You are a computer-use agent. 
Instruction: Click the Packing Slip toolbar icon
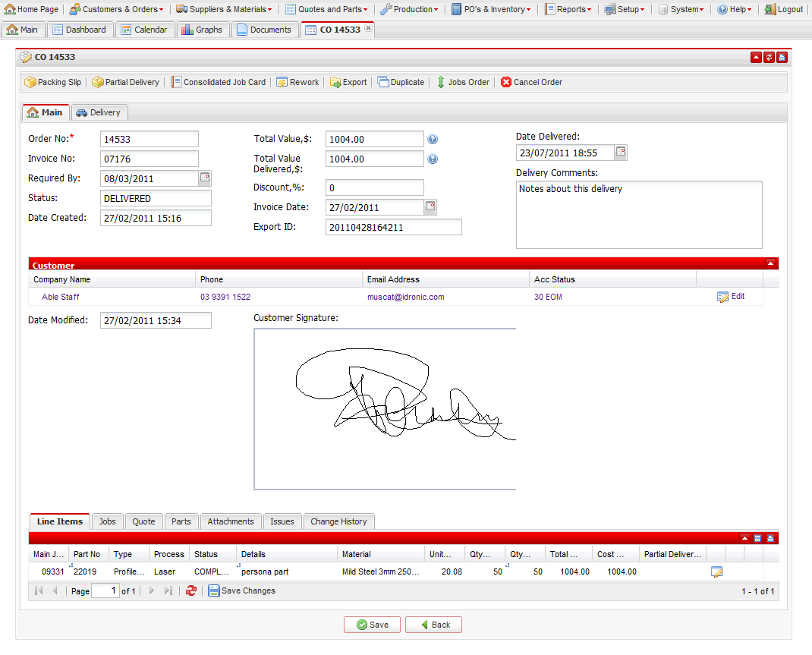30,82
